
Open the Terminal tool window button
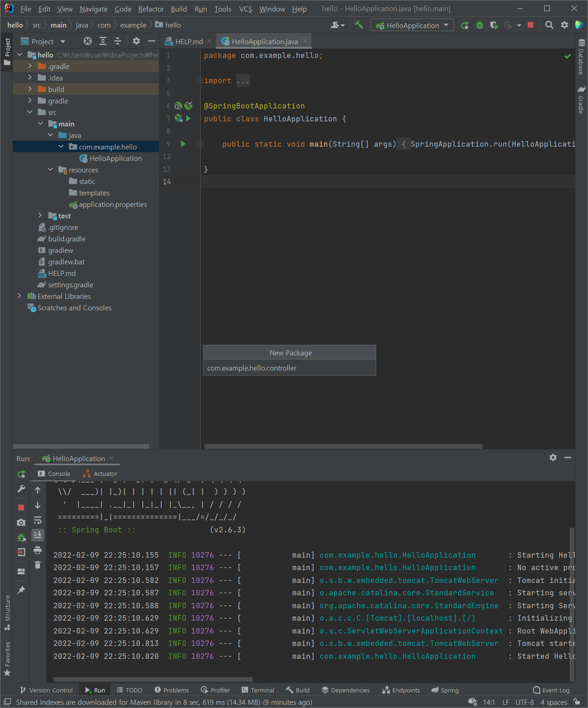258,690
